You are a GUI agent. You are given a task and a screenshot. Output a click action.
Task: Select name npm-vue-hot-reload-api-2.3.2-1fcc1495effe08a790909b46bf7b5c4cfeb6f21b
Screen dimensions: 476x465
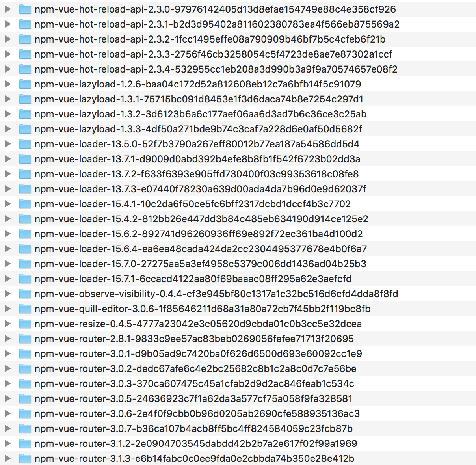[210, 39]
